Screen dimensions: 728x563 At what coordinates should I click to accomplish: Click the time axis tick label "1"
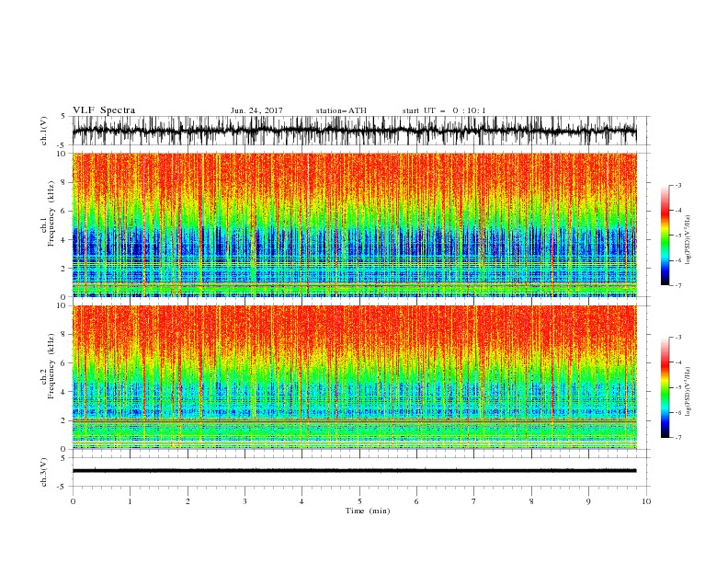(130, 501)
